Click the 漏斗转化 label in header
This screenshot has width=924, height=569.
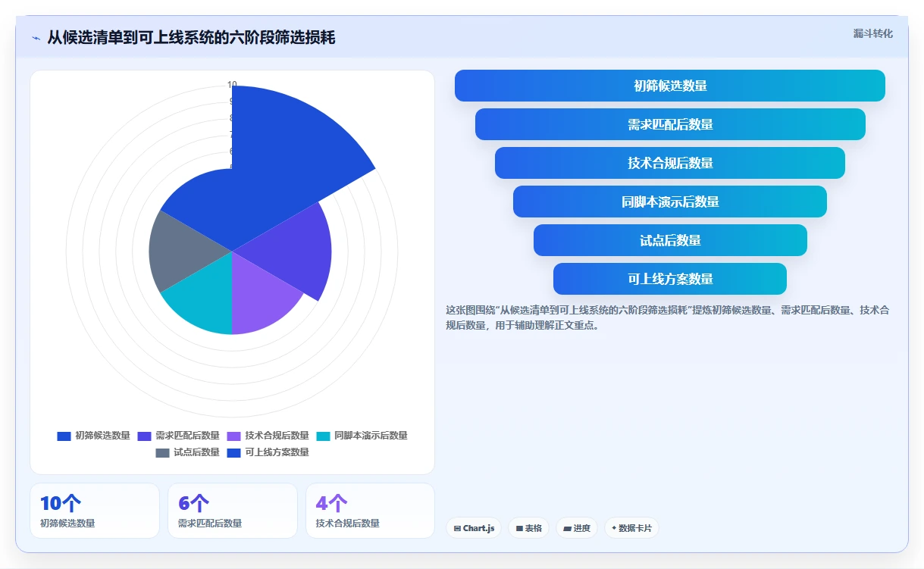pos(872,33)
